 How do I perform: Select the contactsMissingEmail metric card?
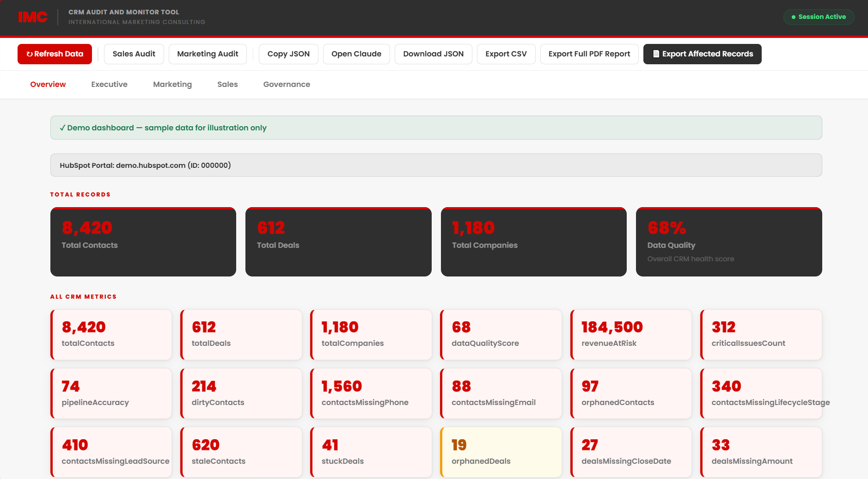(501, 393)
